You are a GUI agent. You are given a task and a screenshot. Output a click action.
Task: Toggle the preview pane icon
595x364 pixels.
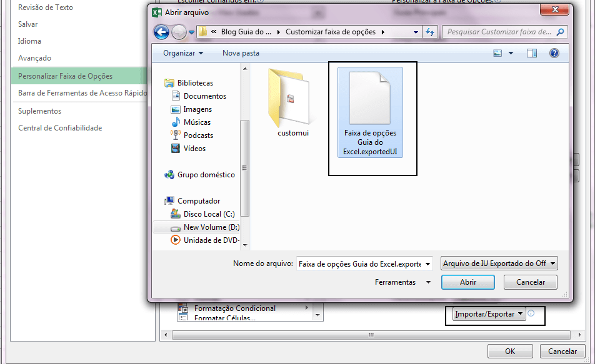(x=532, y=52)
